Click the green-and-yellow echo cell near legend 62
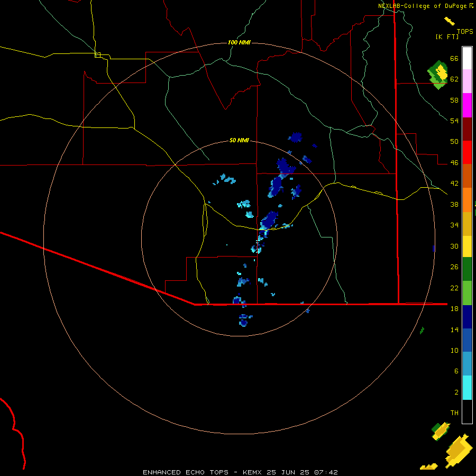 pyautogui.click(x=438, y=75)
